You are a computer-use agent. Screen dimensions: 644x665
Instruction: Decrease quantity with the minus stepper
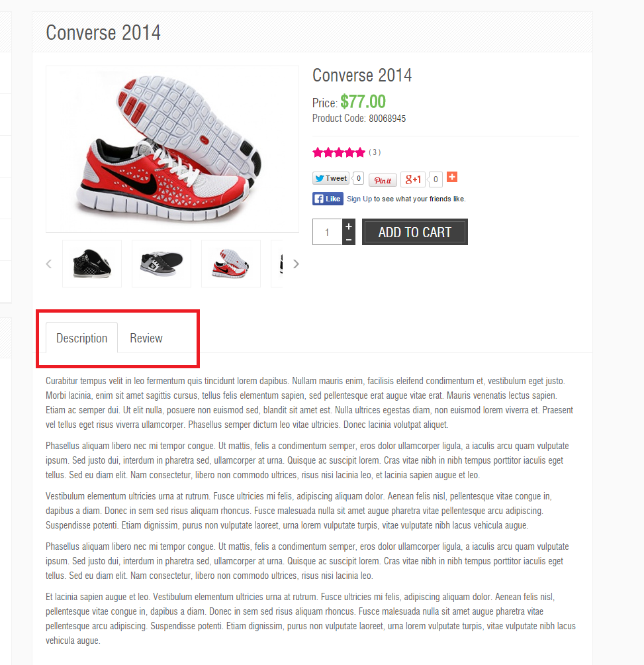(x=349, y=240)
